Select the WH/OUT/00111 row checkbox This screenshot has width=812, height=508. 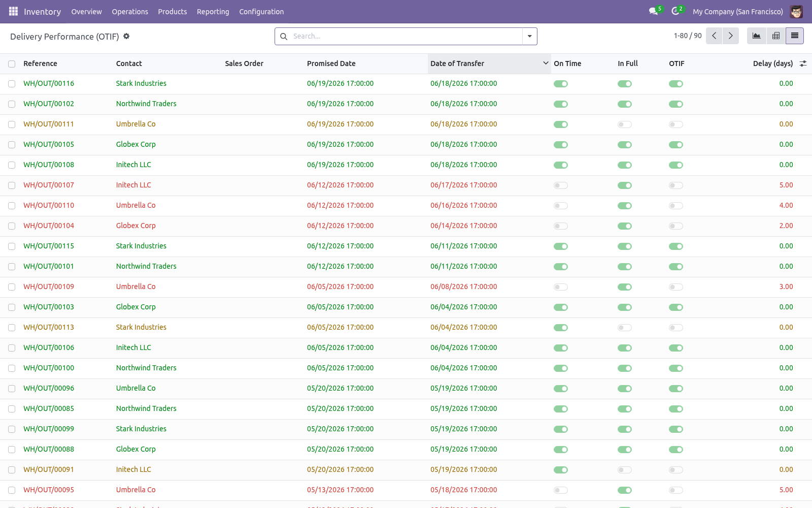(12, 124)
